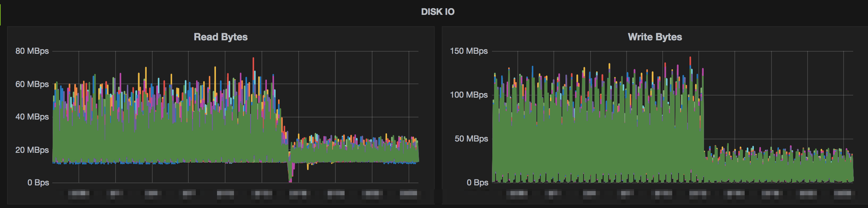Click the 150 MBps axis label
868x208 pixels.
(x=469, y=51)
